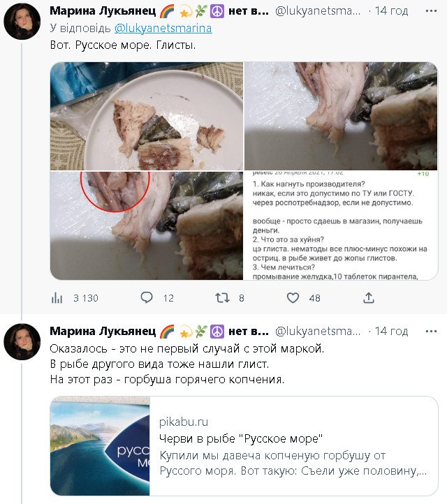Open the pikabu.ru link preview card
The image size is (447, 504).
(x=293, y=445)
